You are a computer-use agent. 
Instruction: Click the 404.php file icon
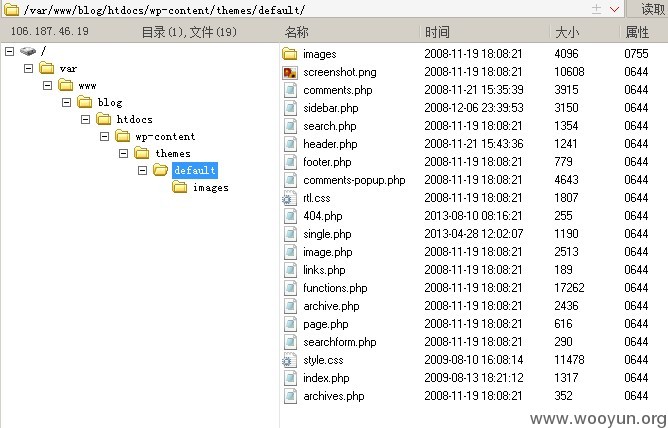coord(290,216)
